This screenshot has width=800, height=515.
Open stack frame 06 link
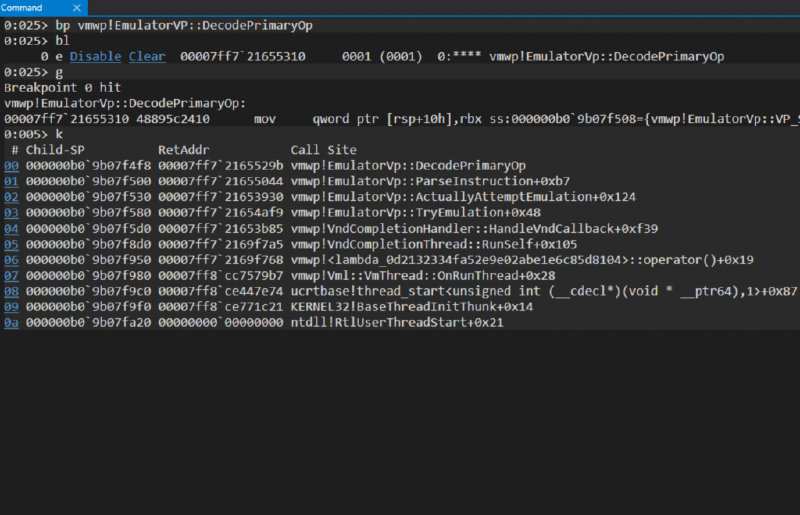click(x=11, y=260)
